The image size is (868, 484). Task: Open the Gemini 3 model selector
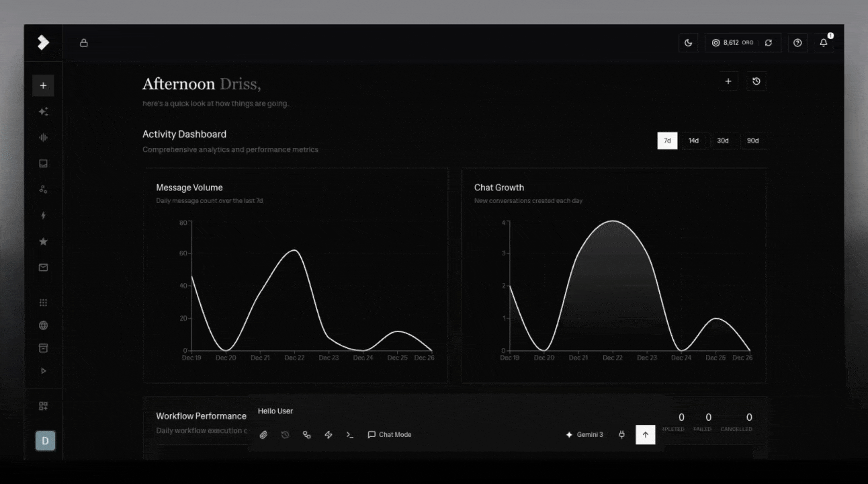pos(584,435)
